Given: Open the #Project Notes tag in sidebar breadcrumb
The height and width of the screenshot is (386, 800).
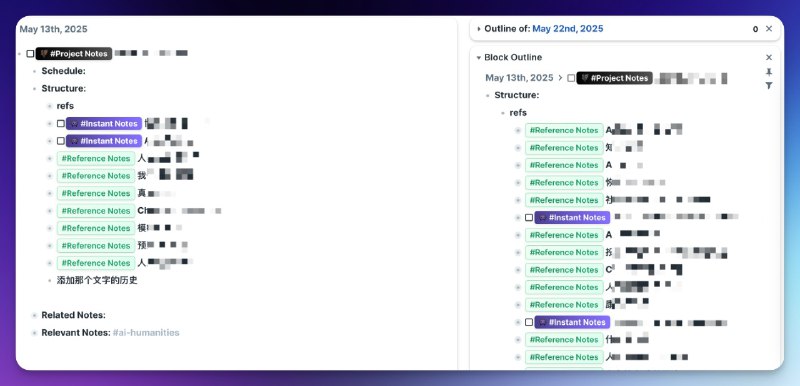Looking at the screenshot, I should (614, 78).
